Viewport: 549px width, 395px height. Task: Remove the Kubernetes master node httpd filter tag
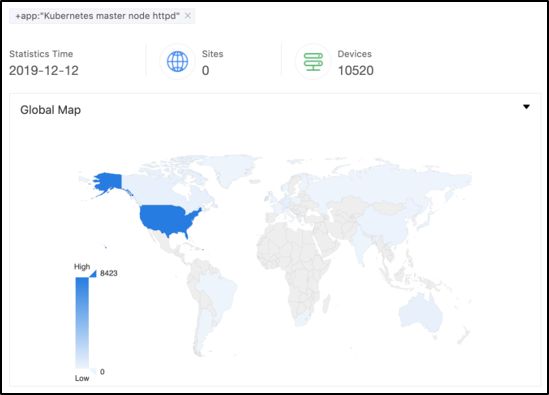click(188, 16)
